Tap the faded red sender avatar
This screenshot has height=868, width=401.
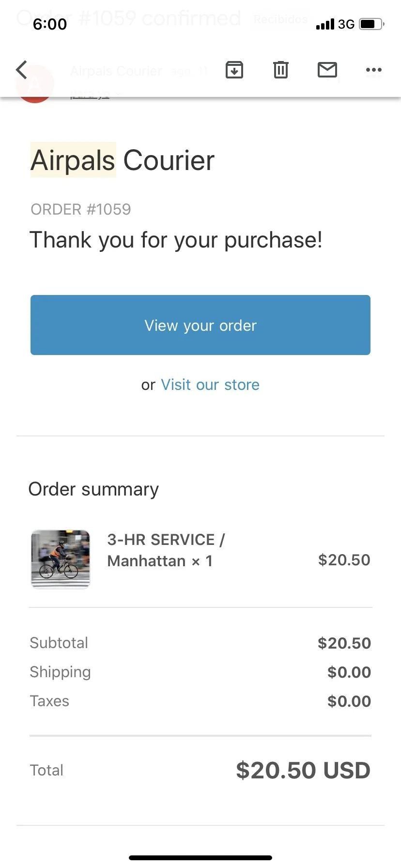coord(34,84)
